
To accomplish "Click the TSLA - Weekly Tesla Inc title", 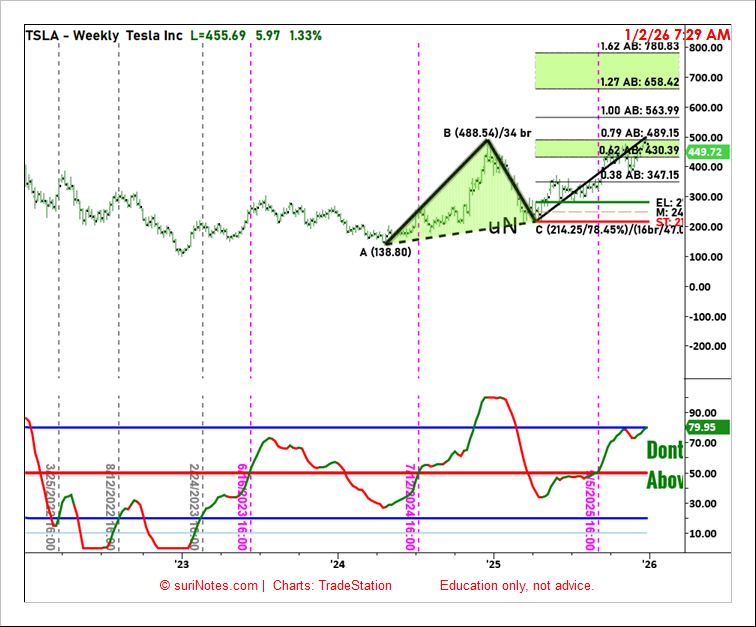I will [x=103, y=35].
